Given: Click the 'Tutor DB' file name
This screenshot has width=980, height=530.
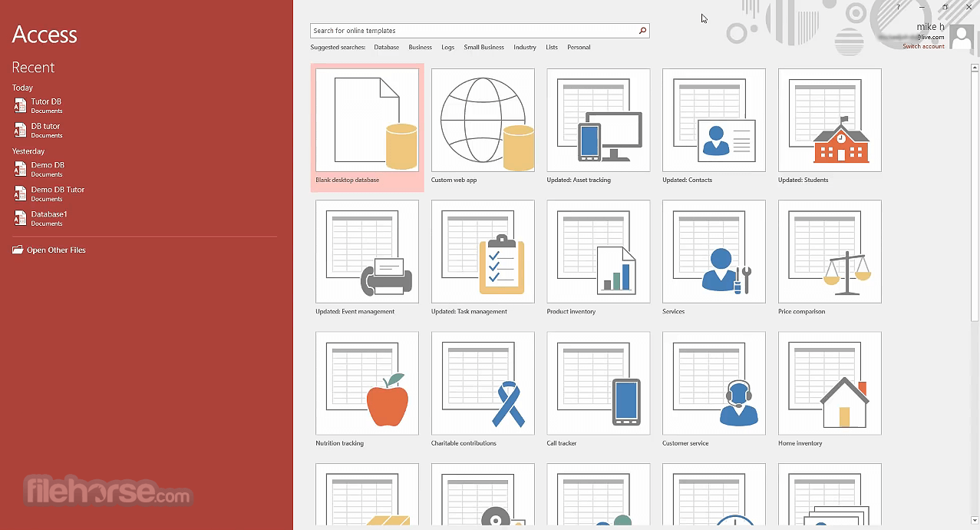Looking at the screenshot, I should pos(46,101).
